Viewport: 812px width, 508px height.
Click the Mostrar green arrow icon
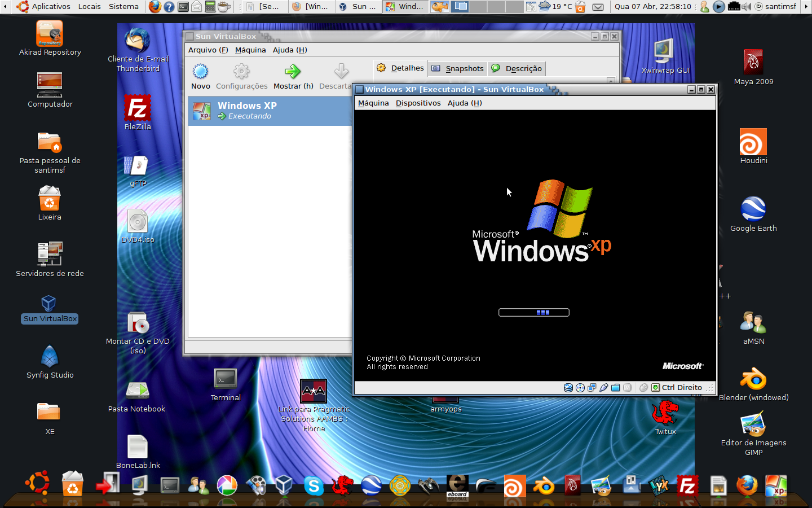pos(293,72)
